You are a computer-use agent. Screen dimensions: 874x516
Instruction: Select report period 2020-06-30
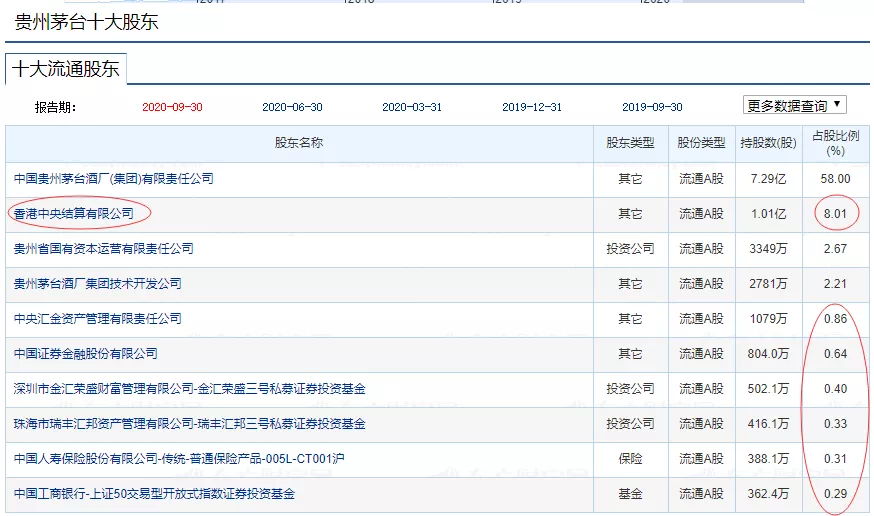coord(292,107)
